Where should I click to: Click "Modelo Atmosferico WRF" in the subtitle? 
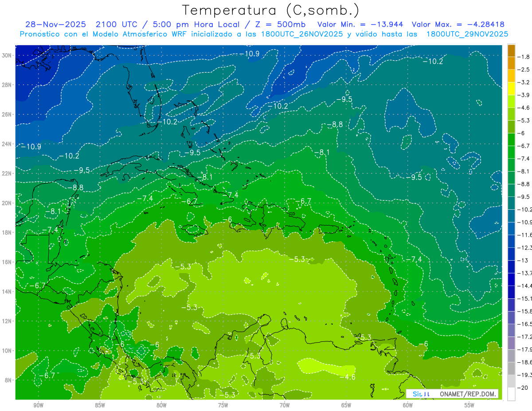pyautogui.click(x=139, y=34)
